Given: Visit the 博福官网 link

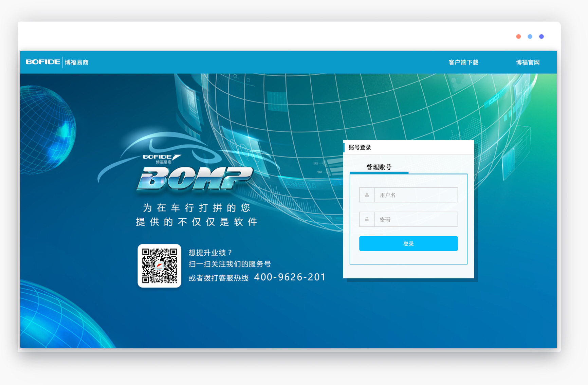Looking at the screenshot, I should click(x=528, y=62).
